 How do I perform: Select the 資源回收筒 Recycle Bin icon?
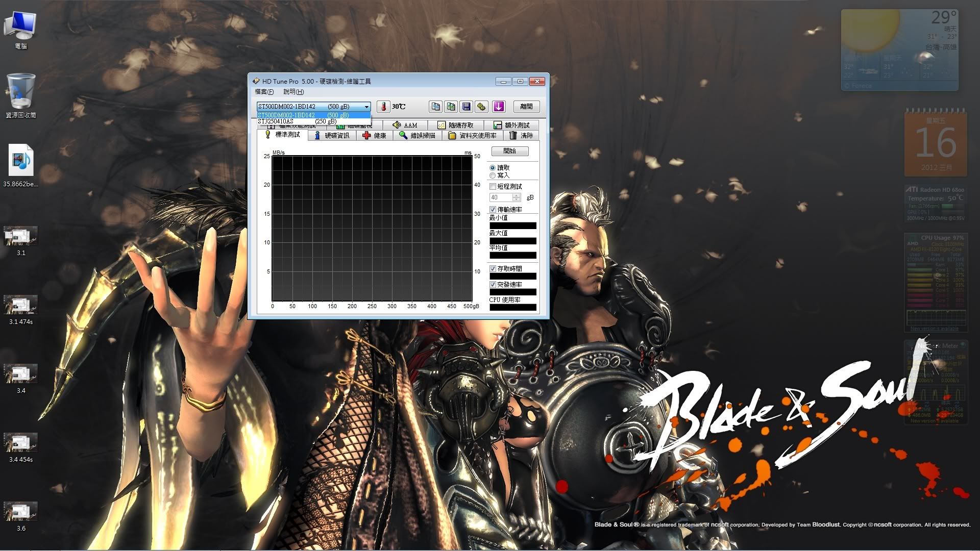tap(20, 96)
